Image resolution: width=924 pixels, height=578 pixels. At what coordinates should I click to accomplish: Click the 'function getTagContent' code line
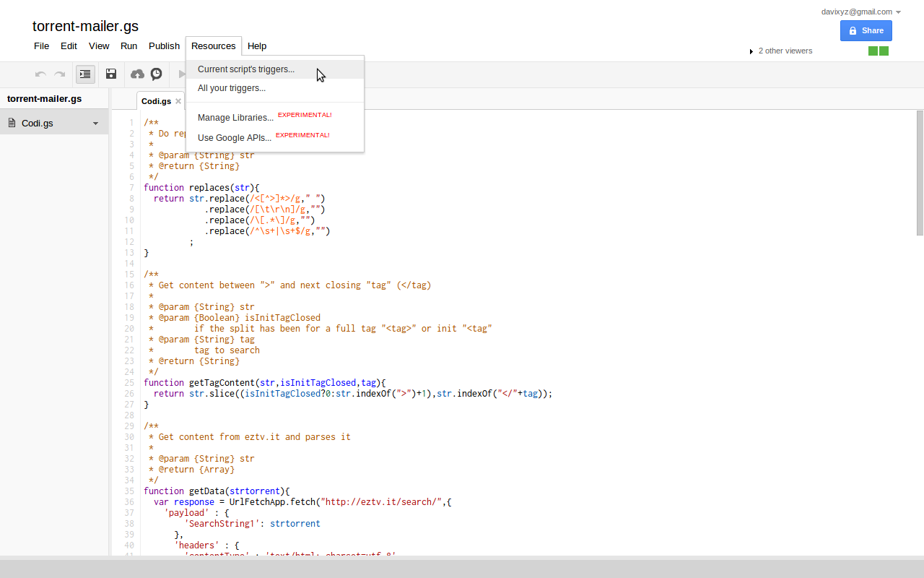(x=265, y=383)
